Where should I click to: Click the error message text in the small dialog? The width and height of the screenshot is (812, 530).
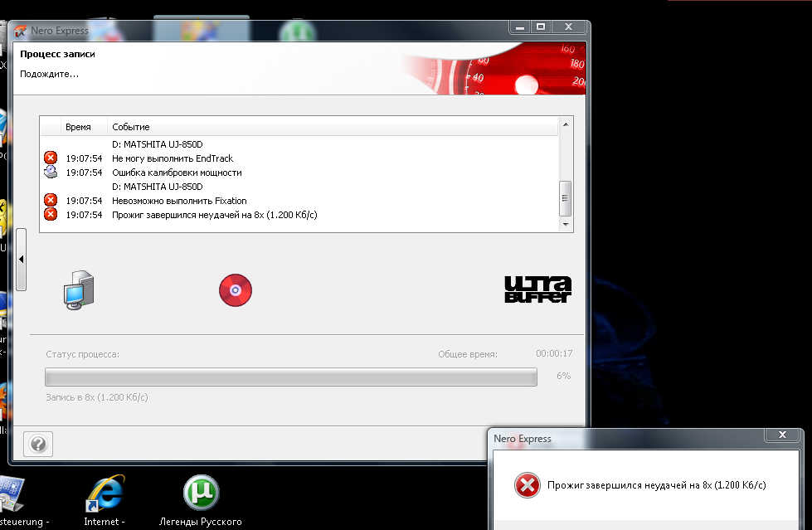[x=657, y=485]
